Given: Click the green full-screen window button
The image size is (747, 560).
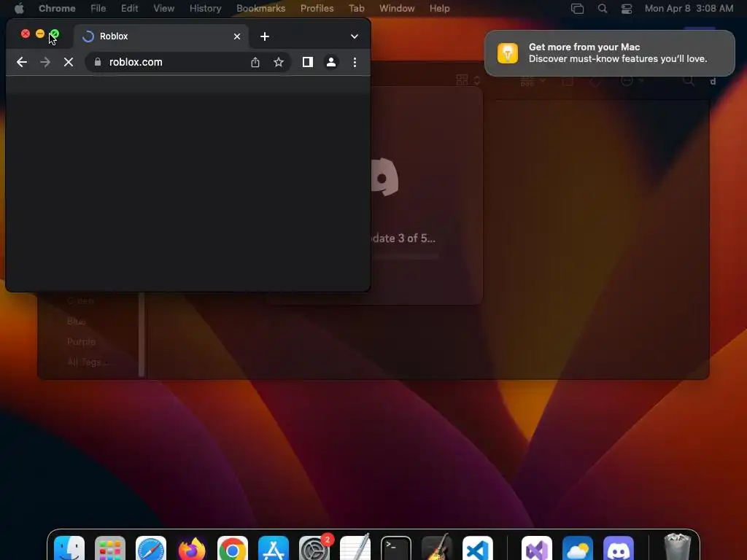Looking at the screenshot, I should (x=55, y=34).
